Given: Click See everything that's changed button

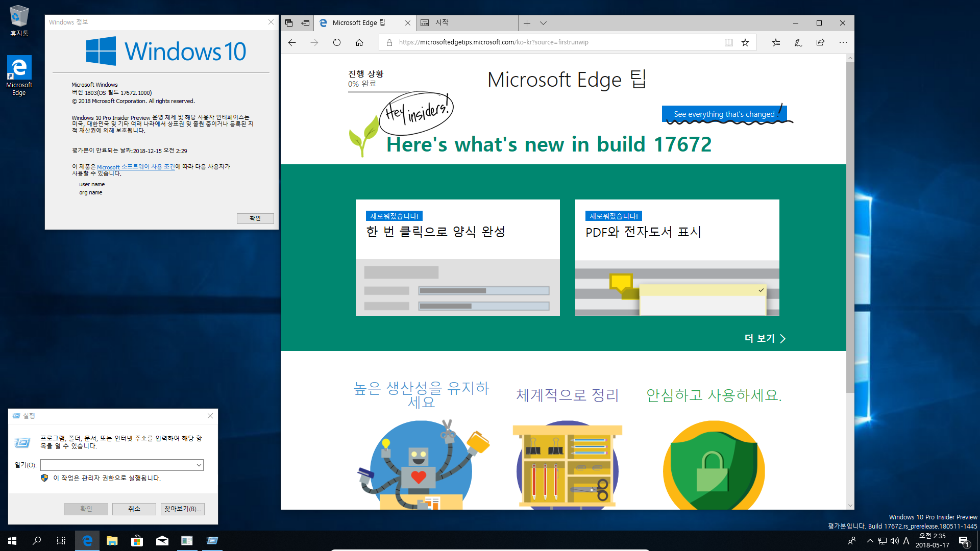Looking at the screenshot, I should (x=724, y=114).
